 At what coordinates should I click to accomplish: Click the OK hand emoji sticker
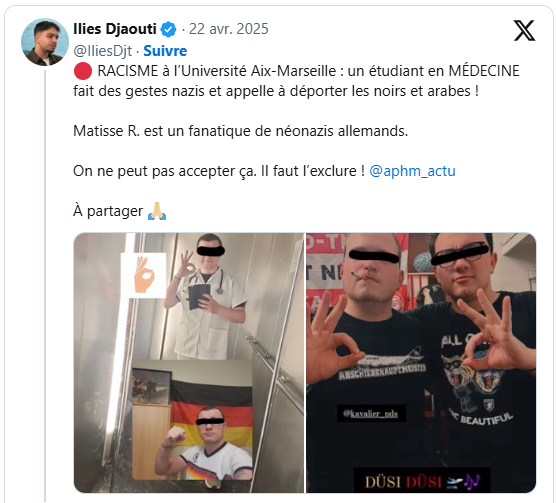point(143,275)
